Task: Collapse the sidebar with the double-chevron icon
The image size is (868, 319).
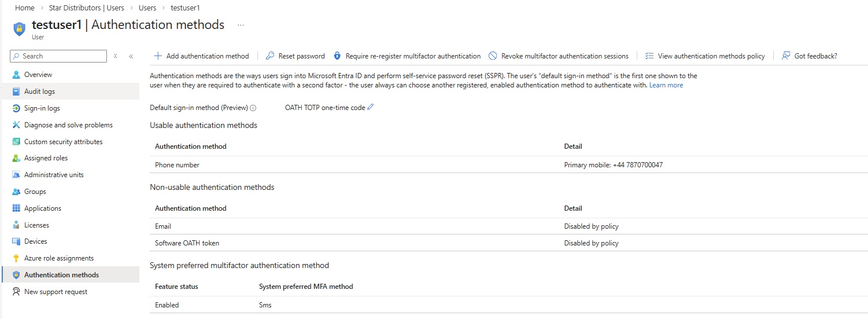Action: point(131,56)
